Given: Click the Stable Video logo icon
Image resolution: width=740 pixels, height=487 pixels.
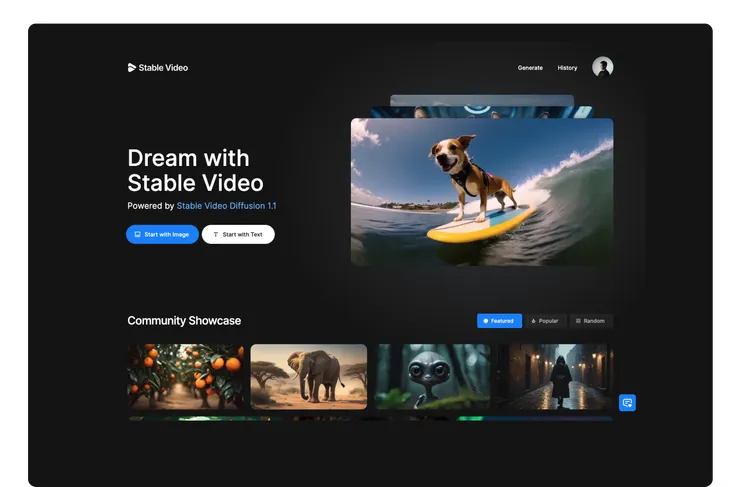Looking at the screenshot, I should (x=132, y=67).
